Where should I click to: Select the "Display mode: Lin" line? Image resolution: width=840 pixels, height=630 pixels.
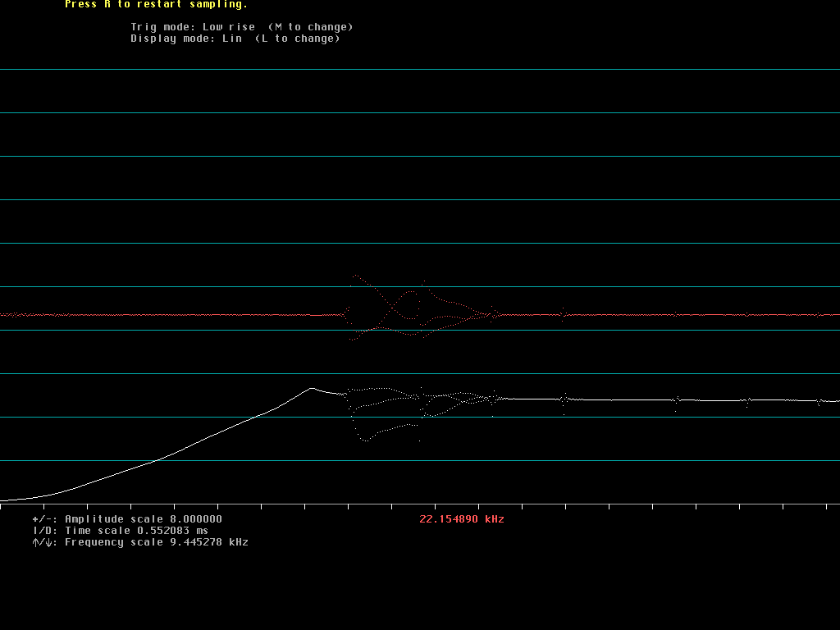(x=235, y=39)
